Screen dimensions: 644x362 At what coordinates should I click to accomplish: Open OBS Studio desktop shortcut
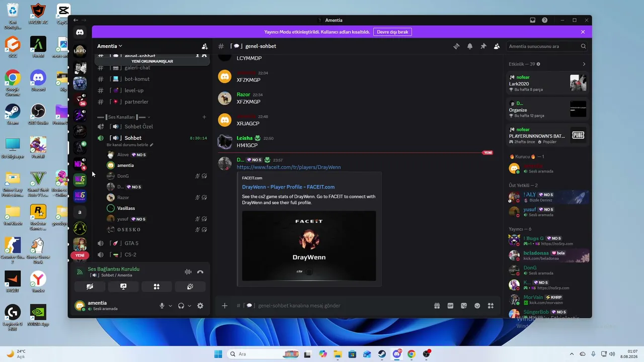click(x=38, y=115)
